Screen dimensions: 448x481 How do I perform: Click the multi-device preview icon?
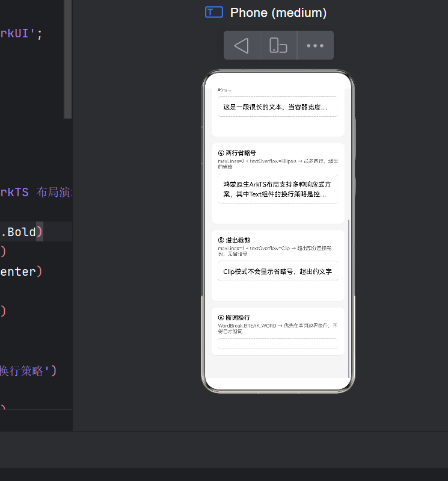click(x=278, y=45)
